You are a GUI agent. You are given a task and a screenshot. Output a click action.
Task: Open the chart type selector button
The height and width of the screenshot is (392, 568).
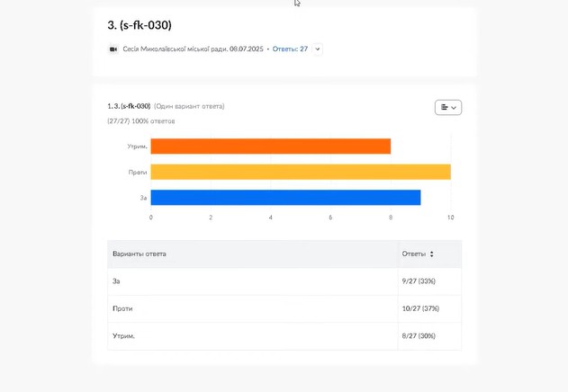click(x=447, y=107)
